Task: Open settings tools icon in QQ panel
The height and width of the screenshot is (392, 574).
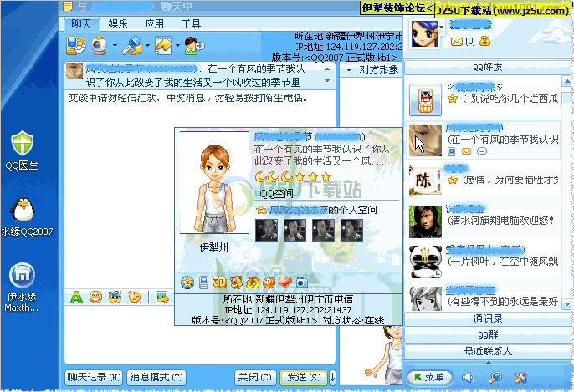Action: (x=520, y=377)
